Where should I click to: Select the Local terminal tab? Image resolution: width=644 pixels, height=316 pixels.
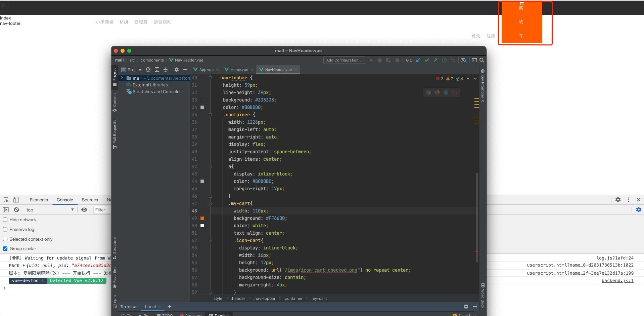pos(150,307)
